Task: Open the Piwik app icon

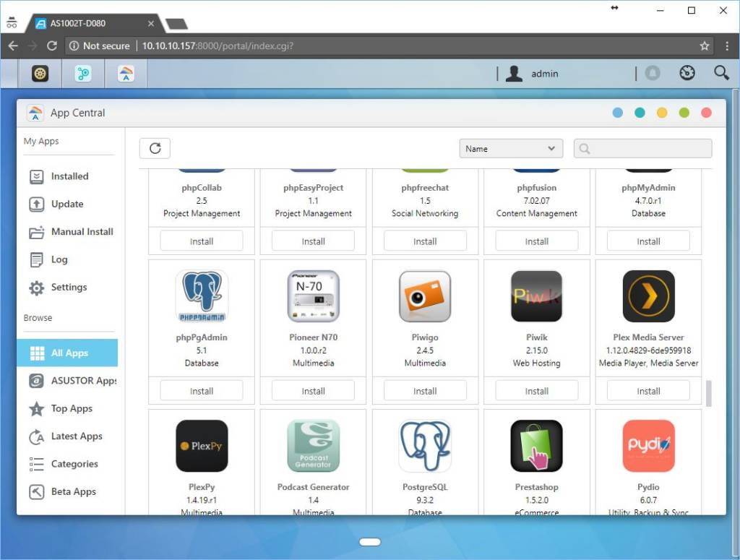Action: coord(537,296)
